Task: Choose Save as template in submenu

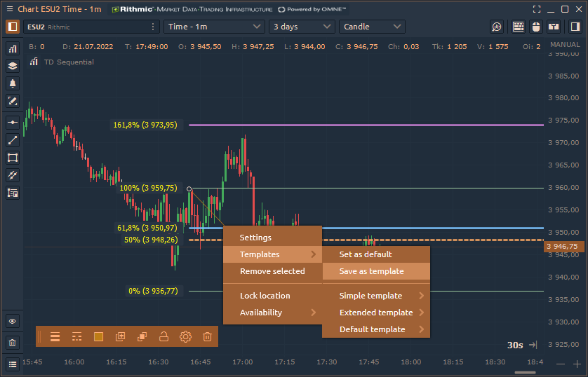Action: (x=372, y=271)
